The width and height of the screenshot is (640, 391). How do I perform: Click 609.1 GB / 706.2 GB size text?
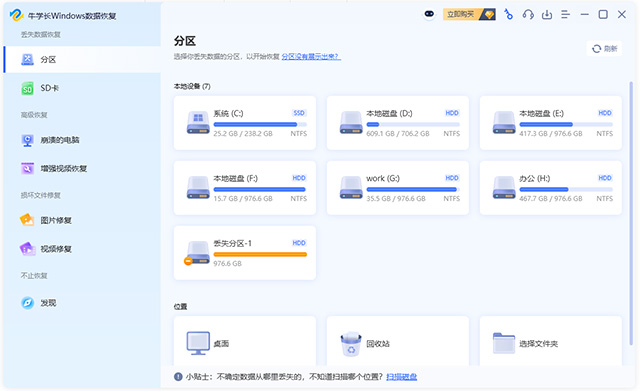point(398,134)
